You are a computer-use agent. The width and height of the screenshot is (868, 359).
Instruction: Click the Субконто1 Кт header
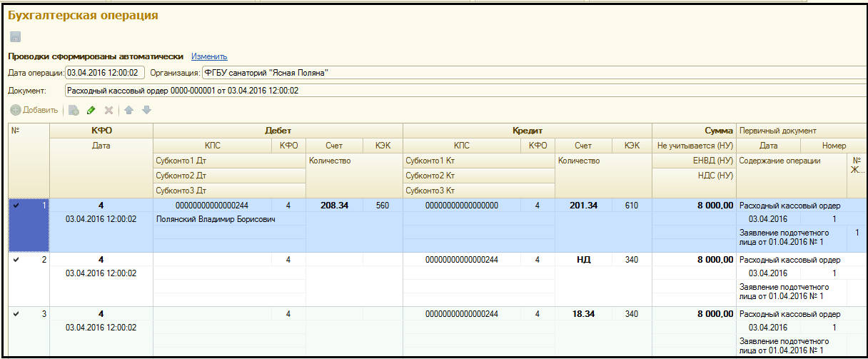479,161
